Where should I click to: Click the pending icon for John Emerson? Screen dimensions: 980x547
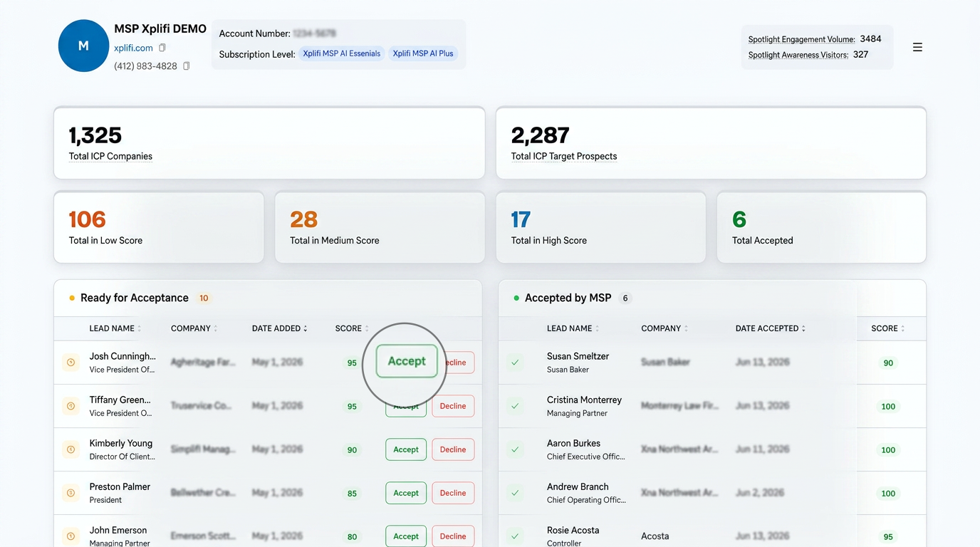pyautogui.click(x=71, y=536)
